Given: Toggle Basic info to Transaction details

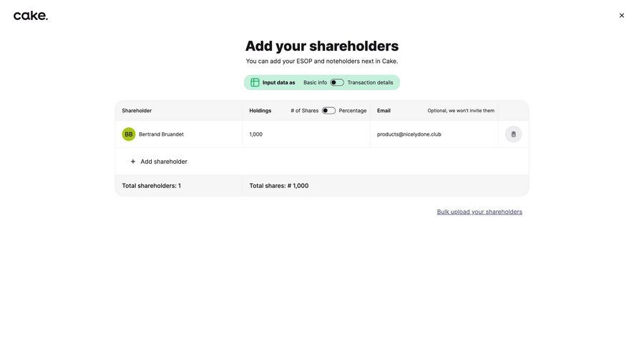Looking at the screenshot, I should point(337,83).
